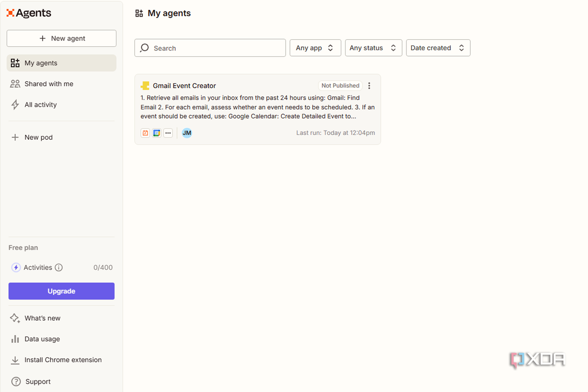Click the Zapier Agents logo icon

click(10, 13)
